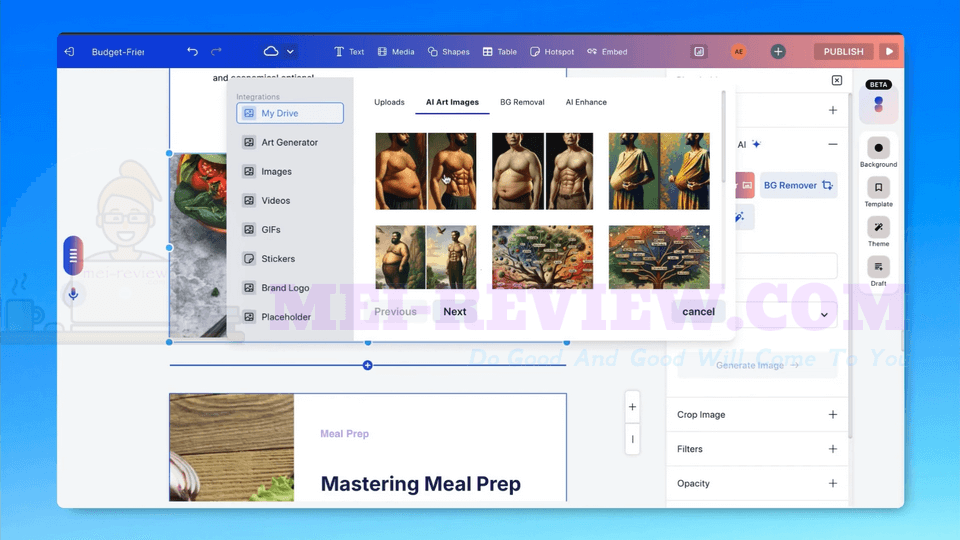
Task: Click the back/exit icon beside the project name
Action: [69, 52]
